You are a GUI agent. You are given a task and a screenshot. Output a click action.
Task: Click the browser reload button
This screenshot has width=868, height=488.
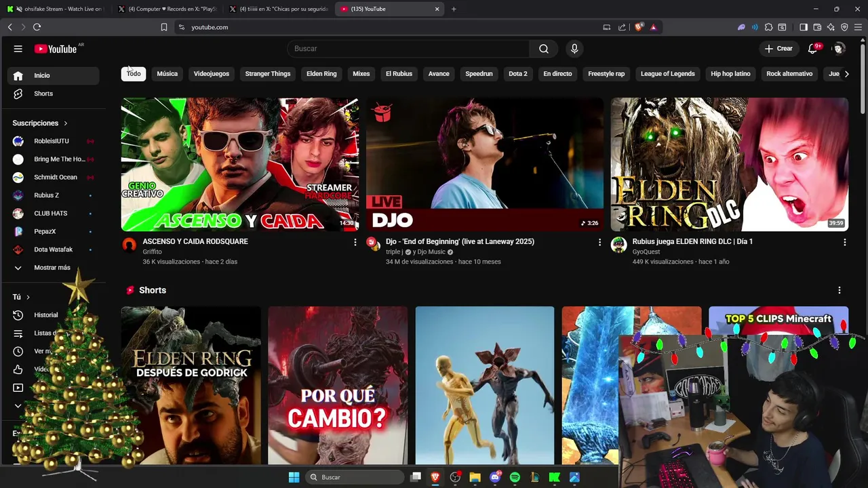(37, 27)
